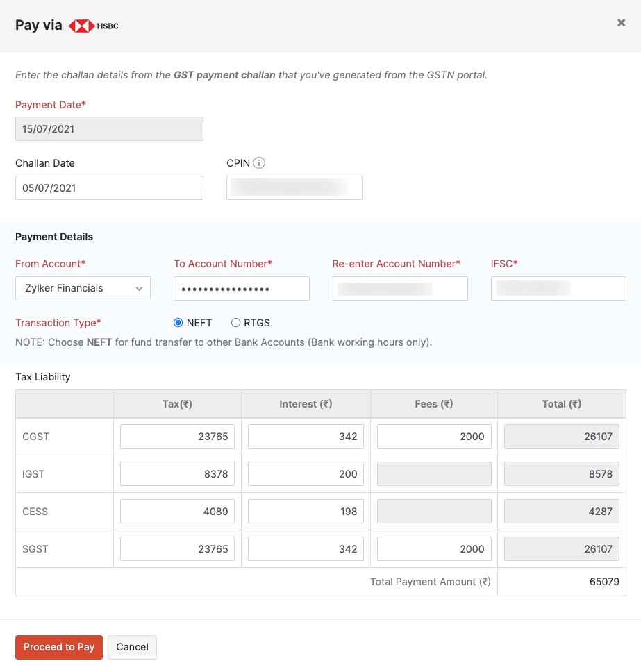
Task: Select RTGS transaction type
Action: [x=236, y=323]
